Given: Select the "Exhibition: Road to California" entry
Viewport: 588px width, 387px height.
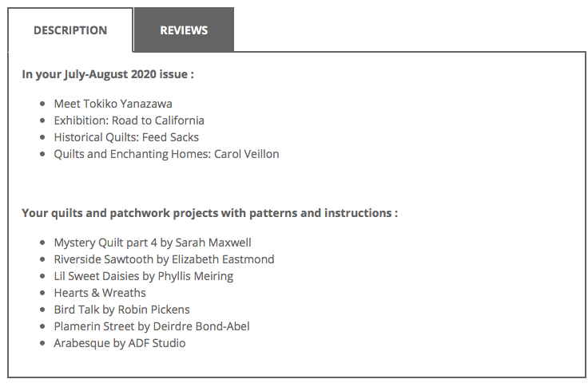Looking at the screenshot, I should 129,120.
